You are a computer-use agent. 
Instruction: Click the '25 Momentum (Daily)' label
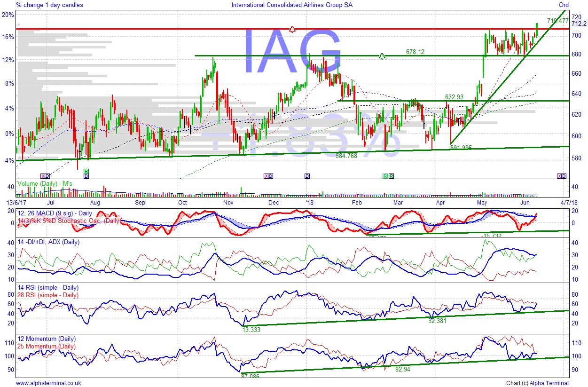click(x=47, y=346)
